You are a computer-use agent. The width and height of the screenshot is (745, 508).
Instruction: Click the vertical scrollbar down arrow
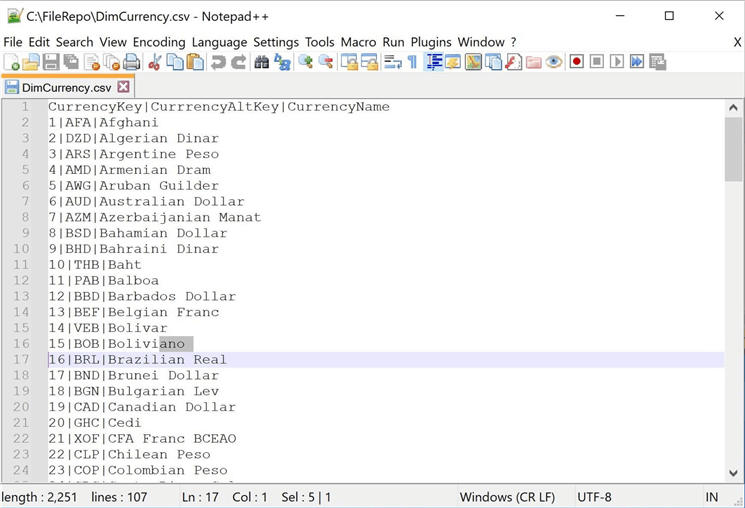(733, 473)
